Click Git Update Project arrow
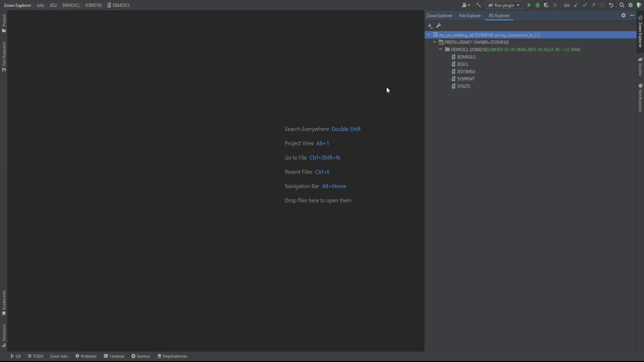This screenshot has width=644, height=362. pyautogui.click(x=576, y=5)
